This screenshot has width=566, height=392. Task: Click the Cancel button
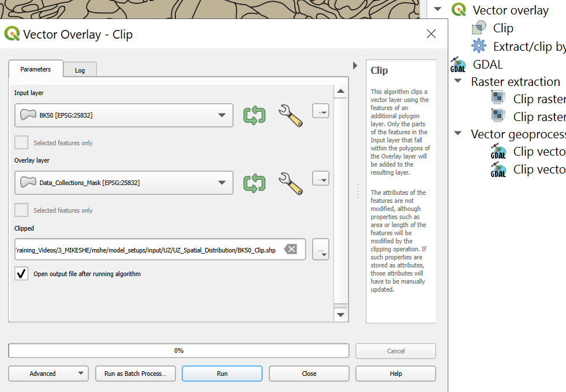(x=396, y=351)
